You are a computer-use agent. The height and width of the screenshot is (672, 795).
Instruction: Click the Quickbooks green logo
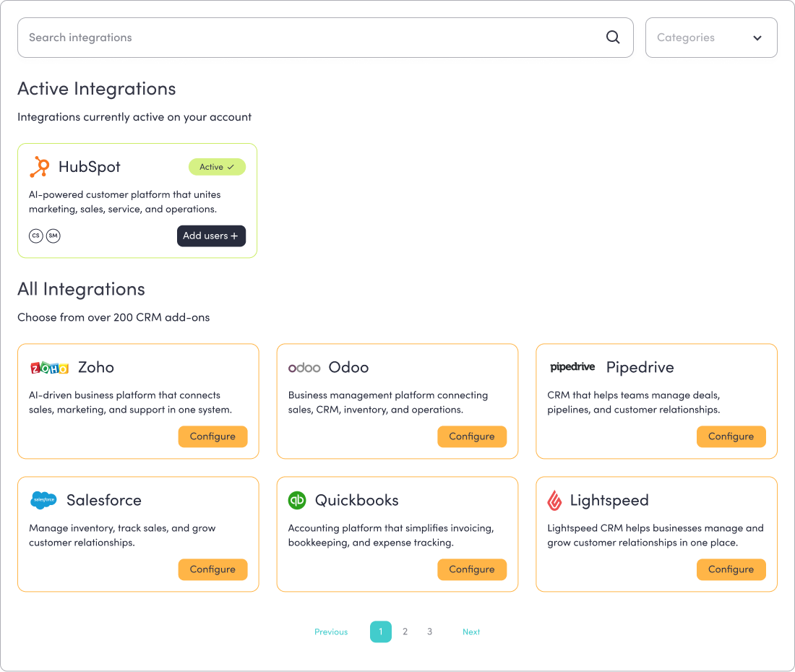297,500
